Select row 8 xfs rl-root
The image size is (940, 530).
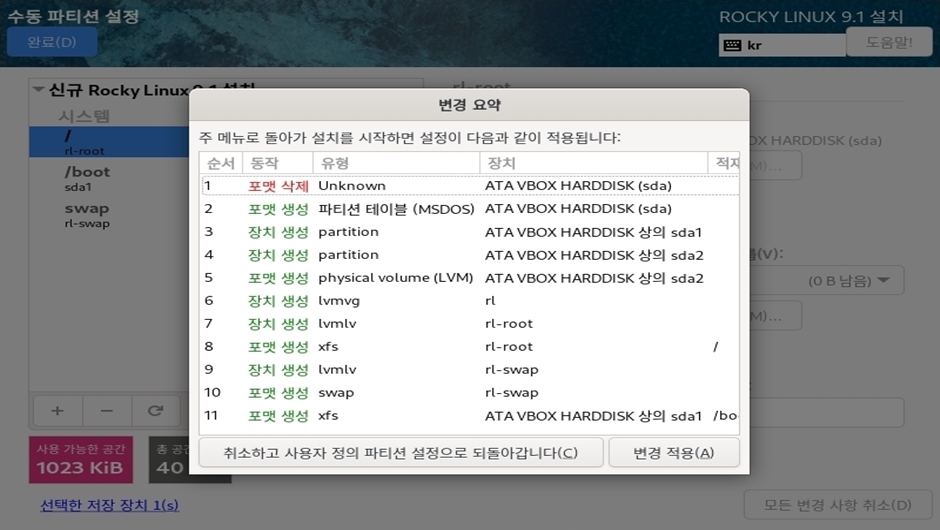click(469, 347)
